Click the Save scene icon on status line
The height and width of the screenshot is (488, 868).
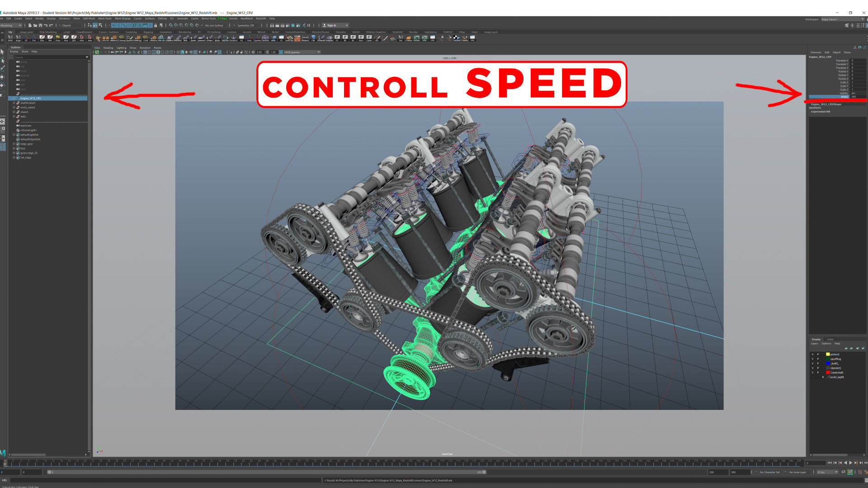pyautogui.click(x=40, y=25)
